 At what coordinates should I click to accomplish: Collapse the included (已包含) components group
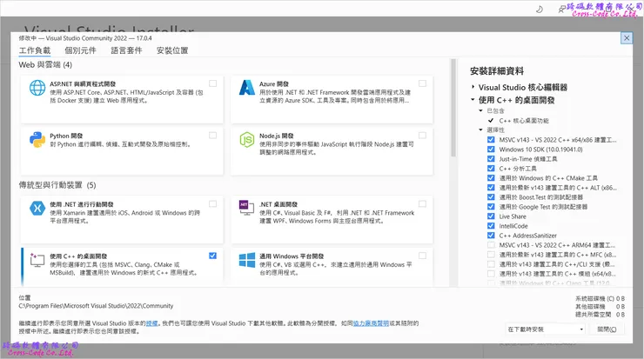pyautogui.click(x=480, y=110)
